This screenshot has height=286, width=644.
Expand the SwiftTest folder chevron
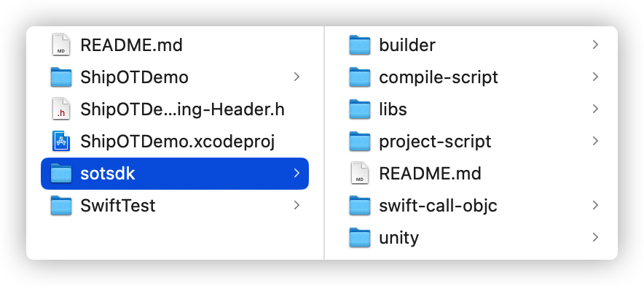pyautogui.click(x=297, y=205)
